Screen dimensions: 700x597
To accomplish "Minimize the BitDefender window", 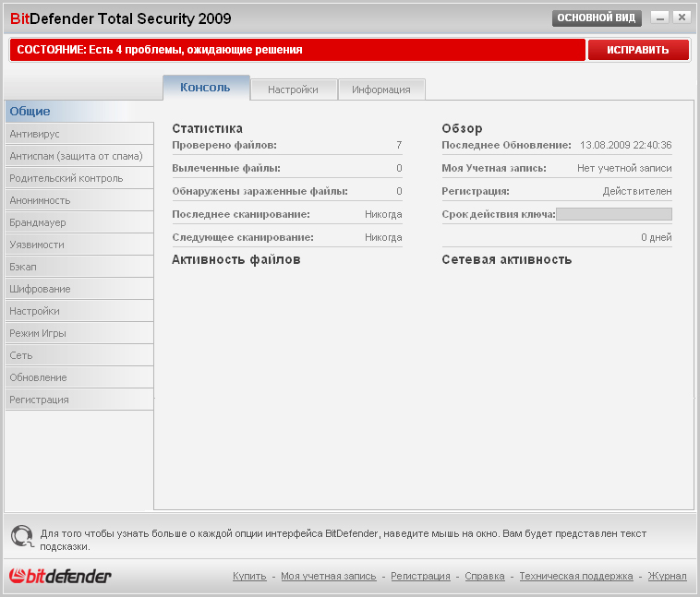I will (659, 18).
